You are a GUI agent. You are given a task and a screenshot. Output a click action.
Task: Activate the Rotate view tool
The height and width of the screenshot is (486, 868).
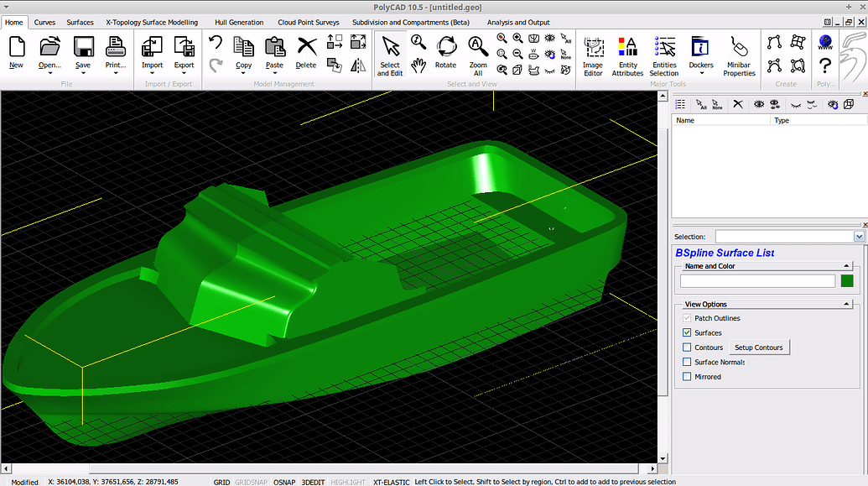(445, 52)
